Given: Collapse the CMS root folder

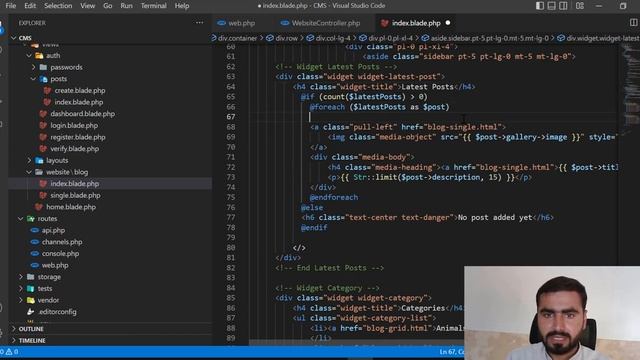Looking at the screenshot, I should [x=13, y=38].
